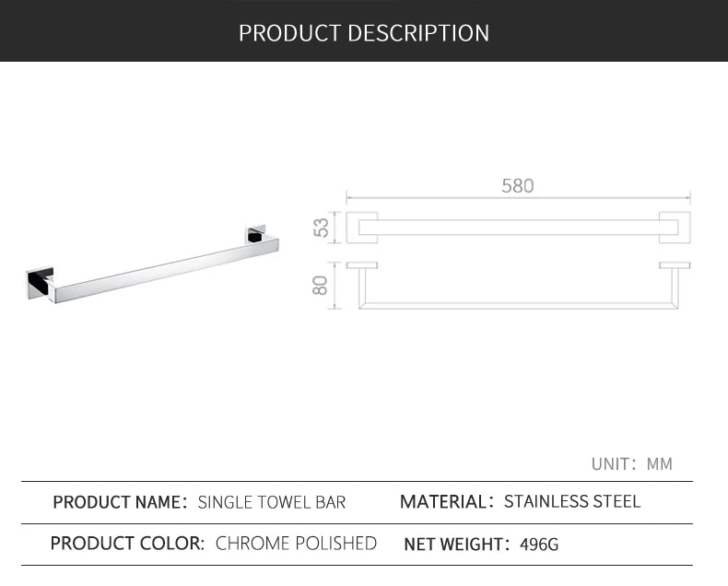Select the SINGLE TOWEL BAR text

[x=272, y=502]
